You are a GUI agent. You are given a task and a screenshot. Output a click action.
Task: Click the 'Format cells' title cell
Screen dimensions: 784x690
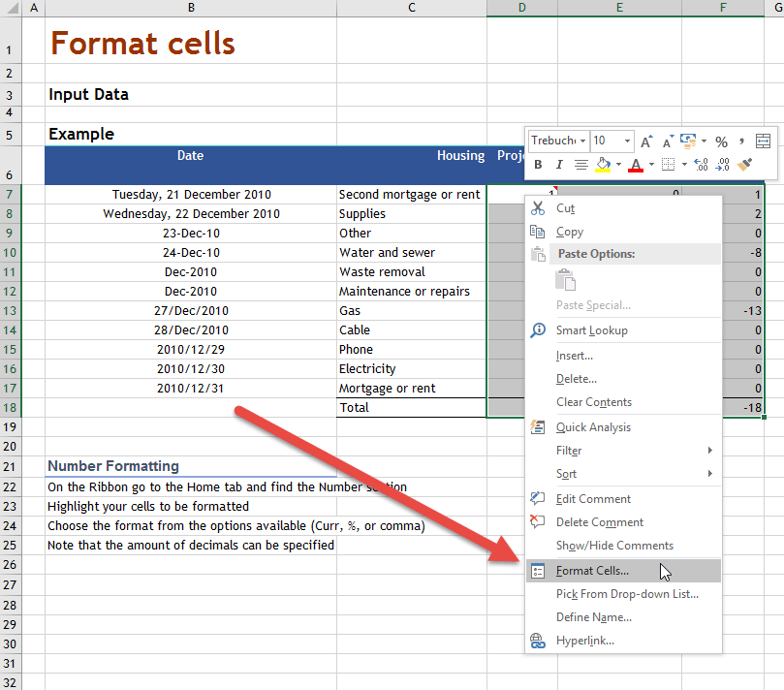(191, 41)
